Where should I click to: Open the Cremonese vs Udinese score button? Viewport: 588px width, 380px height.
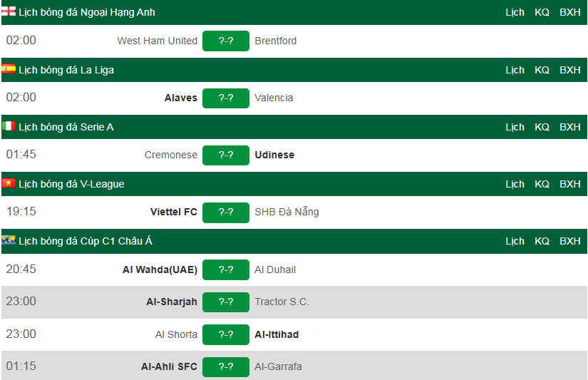(x=226, y=155)
